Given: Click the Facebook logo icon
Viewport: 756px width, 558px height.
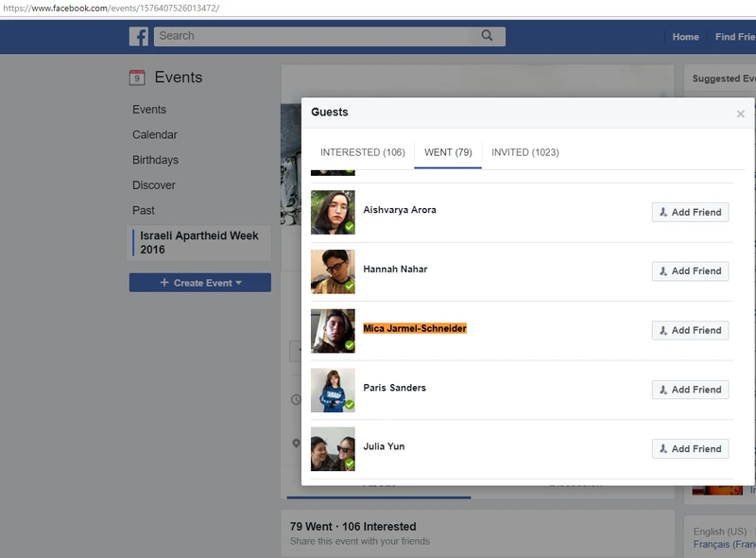Looking at the screenshot, I should tap(139, 37).
